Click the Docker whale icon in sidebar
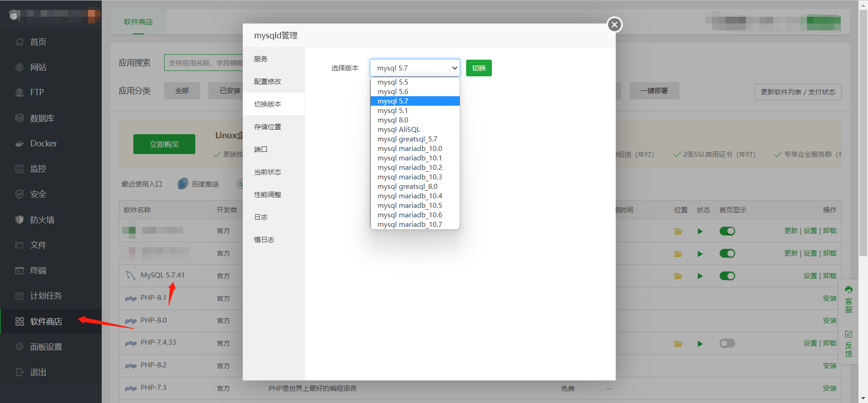868x403 pixels. tap(19, 144)
